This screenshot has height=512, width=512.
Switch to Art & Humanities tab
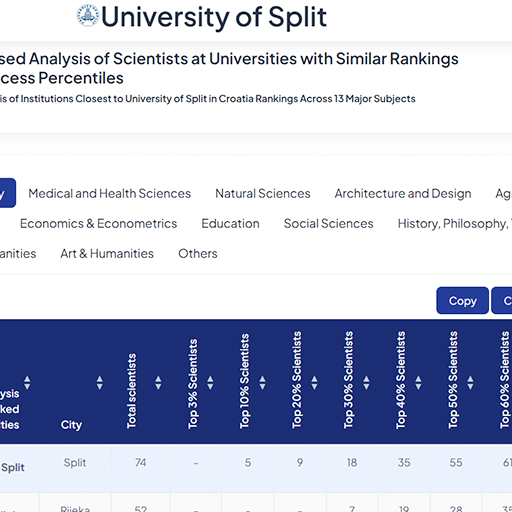point(107,254)
